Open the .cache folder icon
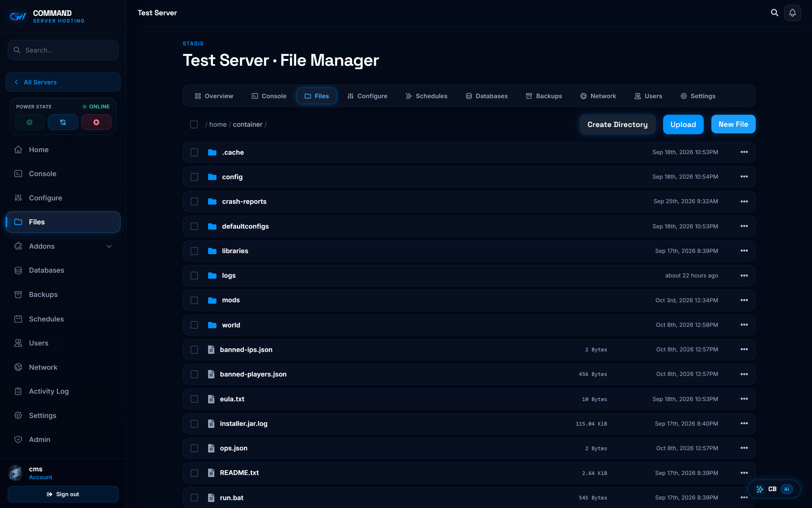 coord(212,152)
